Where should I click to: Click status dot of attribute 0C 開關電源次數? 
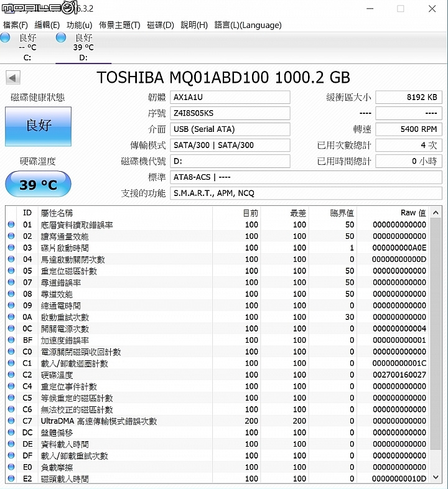(x=11, y=328)
